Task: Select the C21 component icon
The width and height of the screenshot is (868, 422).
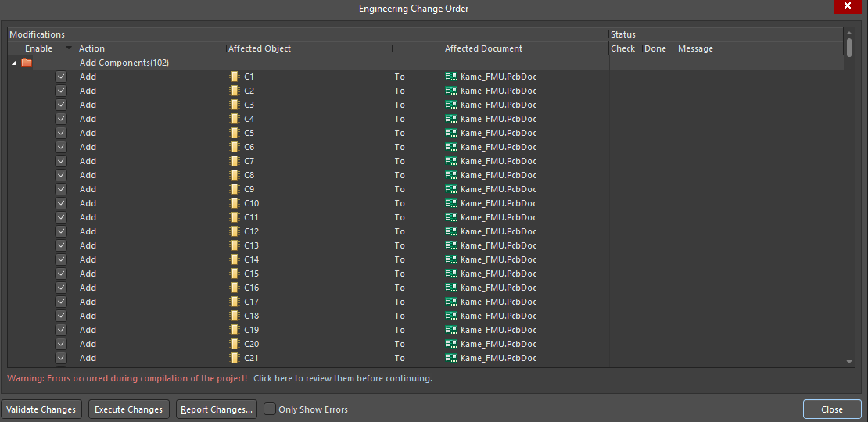Action: coord(235,359)
